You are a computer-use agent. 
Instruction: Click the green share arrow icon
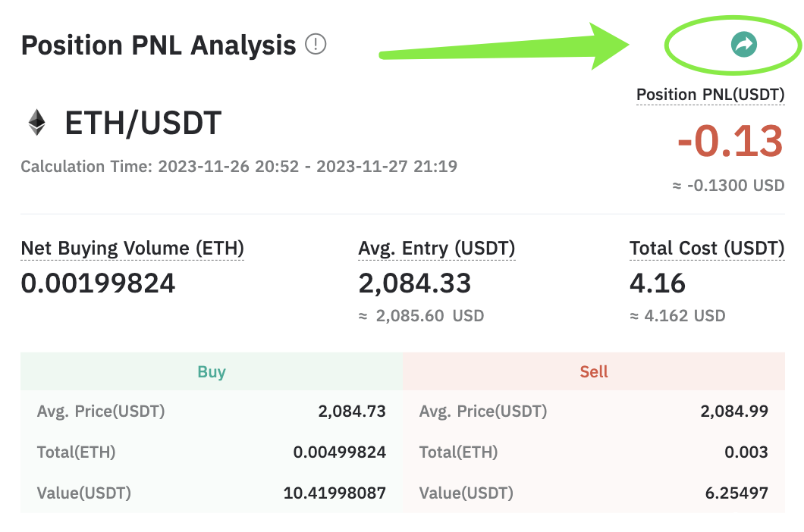pos(743,45)
